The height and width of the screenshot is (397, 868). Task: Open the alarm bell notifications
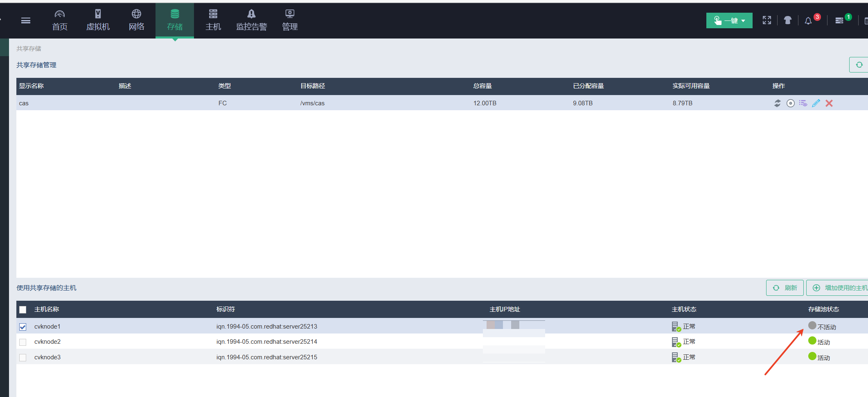click(808, 21)
